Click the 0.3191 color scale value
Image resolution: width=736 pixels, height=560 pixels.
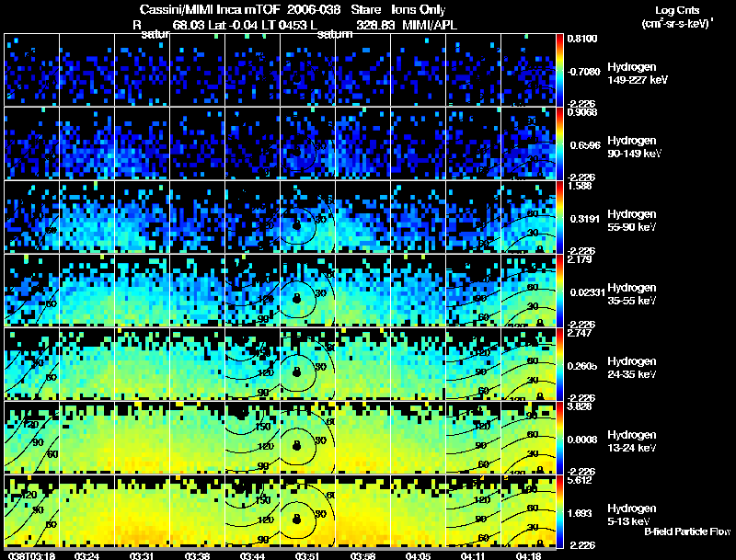pyautogui.click(x=584, y=219)
